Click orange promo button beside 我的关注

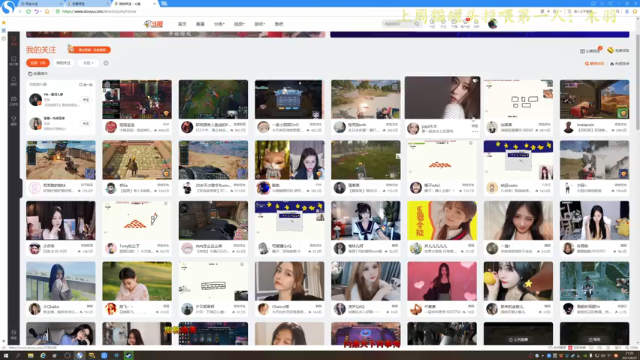tap(90, 50)
